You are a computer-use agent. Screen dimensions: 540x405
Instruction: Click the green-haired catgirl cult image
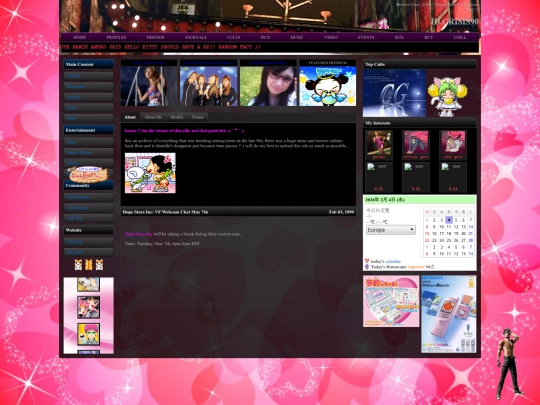tap(447, 96)
